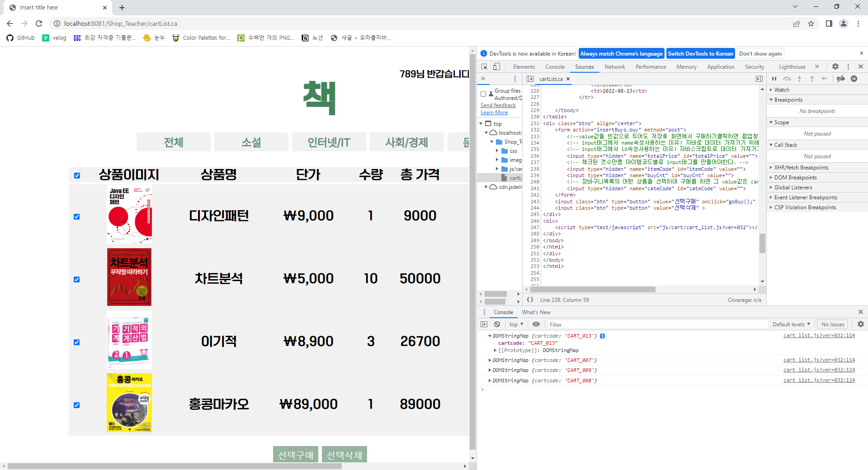Open the Application tab

(x=721, y=66)
